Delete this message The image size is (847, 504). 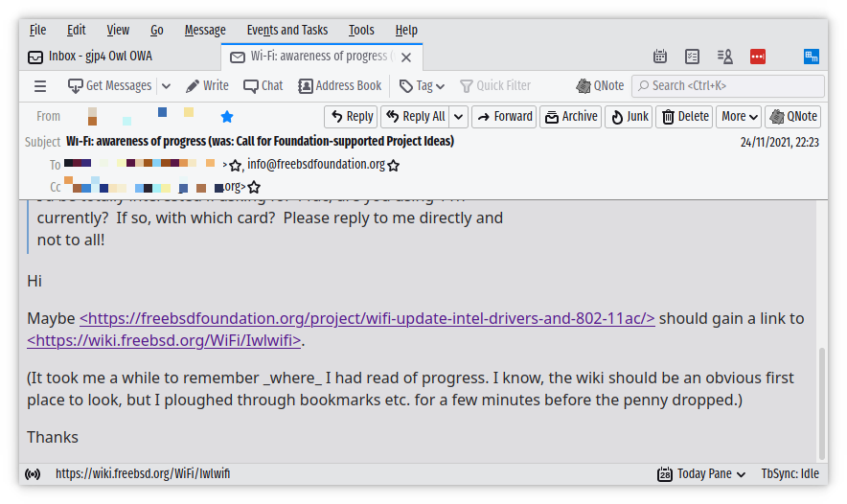(x=684, y=117)
